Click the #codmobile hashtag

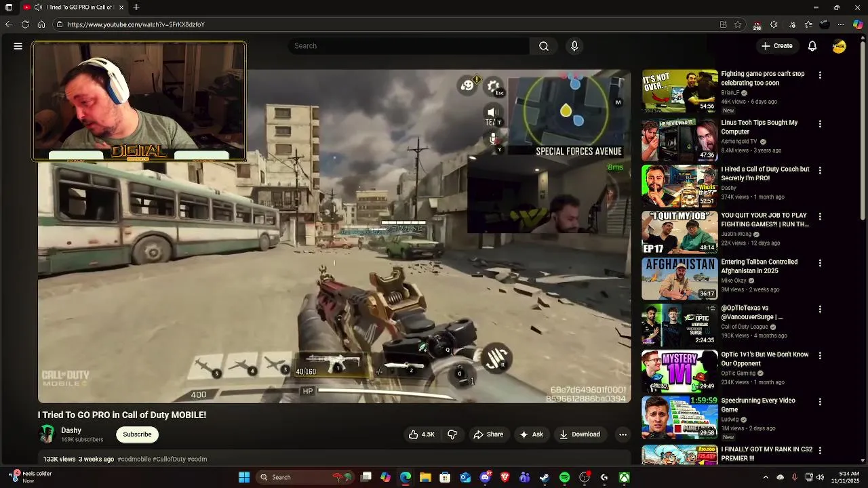(x=134, y=459)
